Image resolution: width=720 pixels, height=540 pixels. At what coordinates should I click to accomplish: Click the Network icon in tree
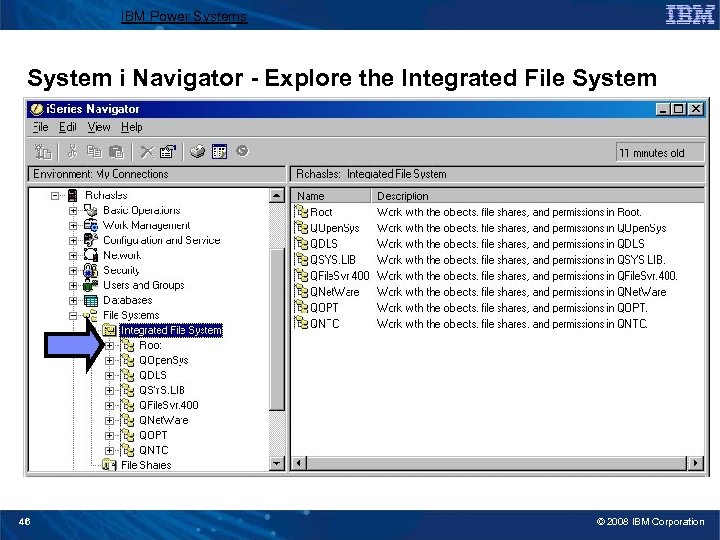pyautogui.click(x=91, y=255)
